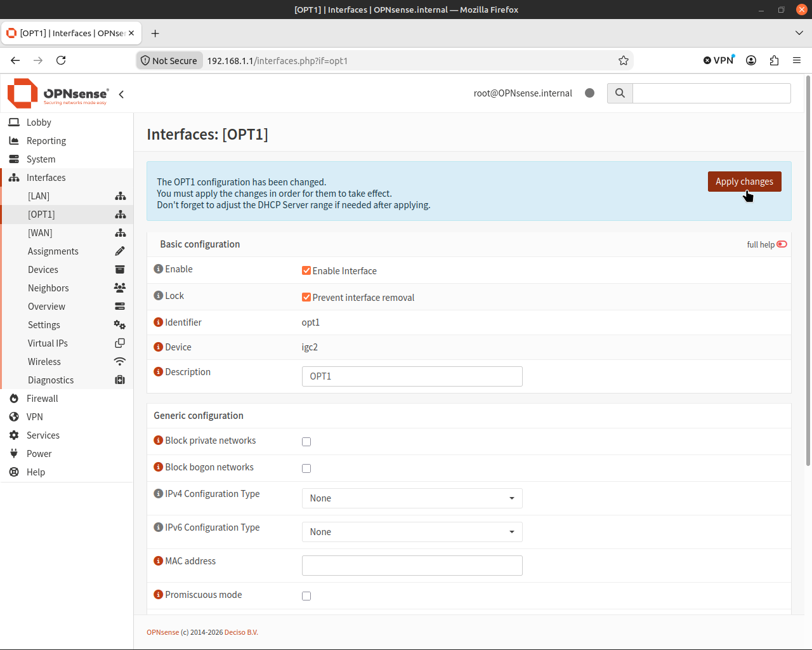Screen dimensions: 812x650
Task: Click the Description text field
Action: click(412, 376)
